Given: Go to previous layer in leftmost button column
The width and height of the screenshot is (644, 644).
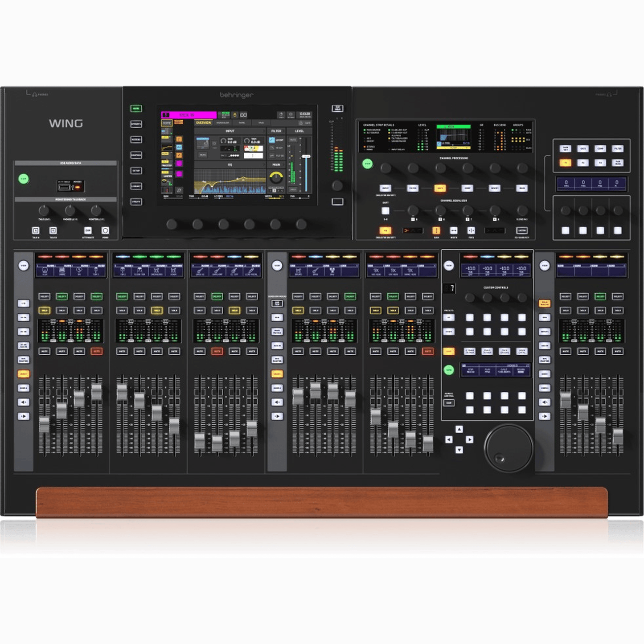Looking at the screenshot, I should point(23,402).
